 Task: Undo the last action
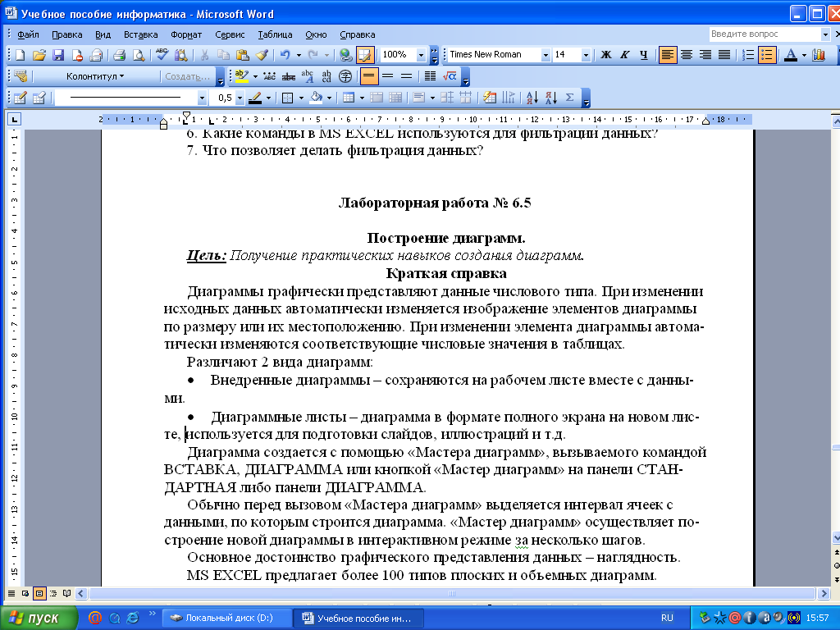(x=285, y=55)
